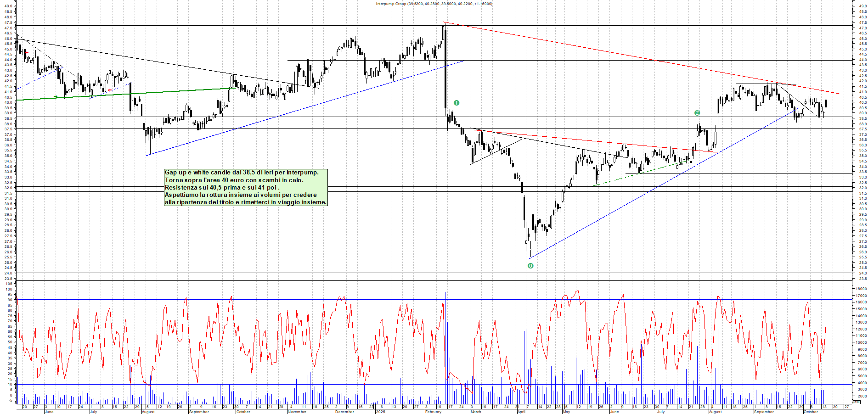Click the 100 label on the left oscillator scale
The image size is (868, 414).
pos(9,284)
